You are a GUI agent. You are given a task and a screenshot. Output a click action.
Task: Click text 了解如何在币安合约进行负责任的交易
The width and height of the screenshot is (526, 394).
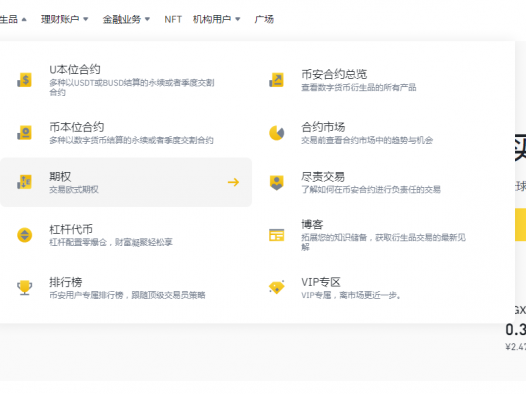[x=371, y=189]
